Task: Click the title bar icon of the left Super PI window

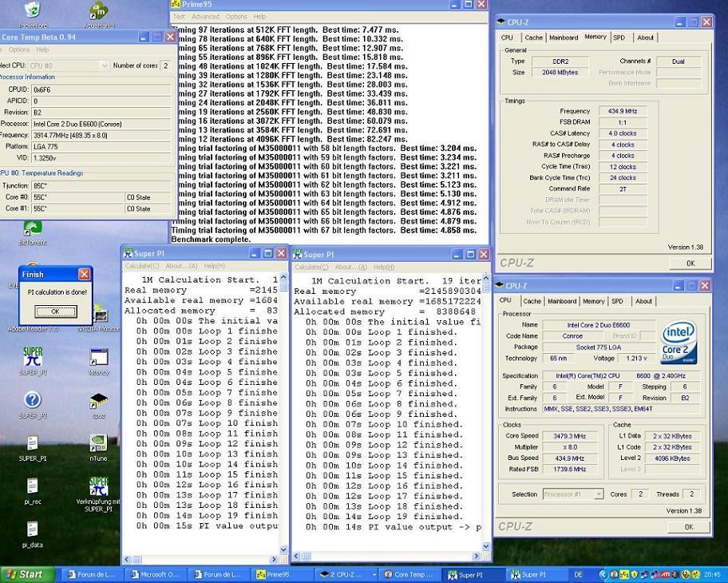Action: click(x=129, y=253)
